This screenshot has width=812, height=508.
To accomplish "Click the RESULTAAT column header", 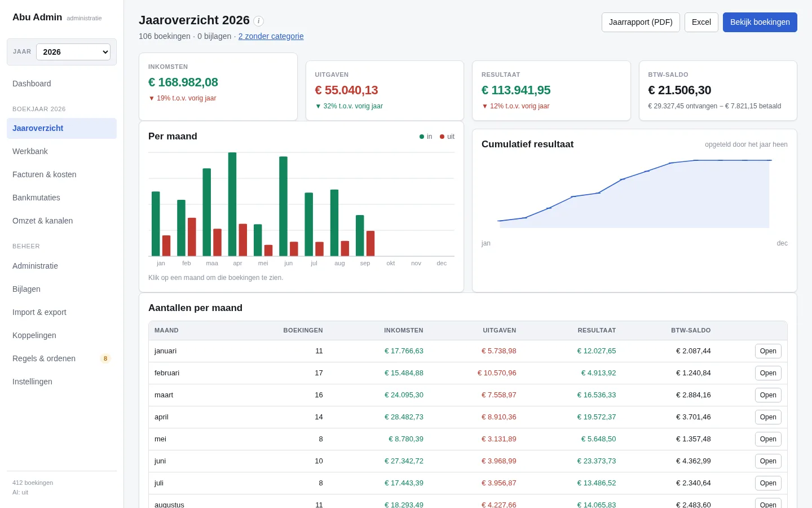I will click(597, 330).
